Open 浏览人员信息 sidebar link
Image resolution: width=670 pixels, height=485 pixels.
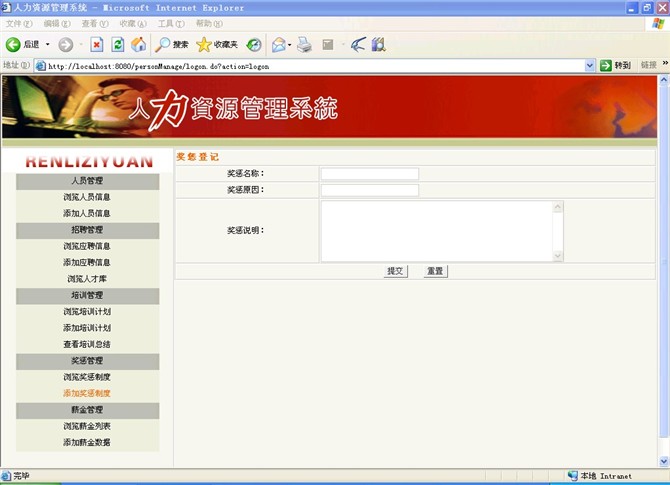tap(87, 197)
